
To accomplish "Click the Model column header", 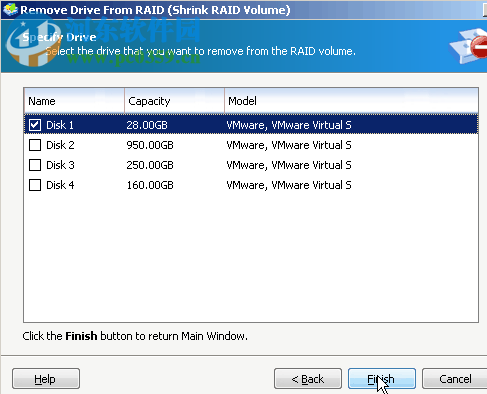I will [351, 101].
